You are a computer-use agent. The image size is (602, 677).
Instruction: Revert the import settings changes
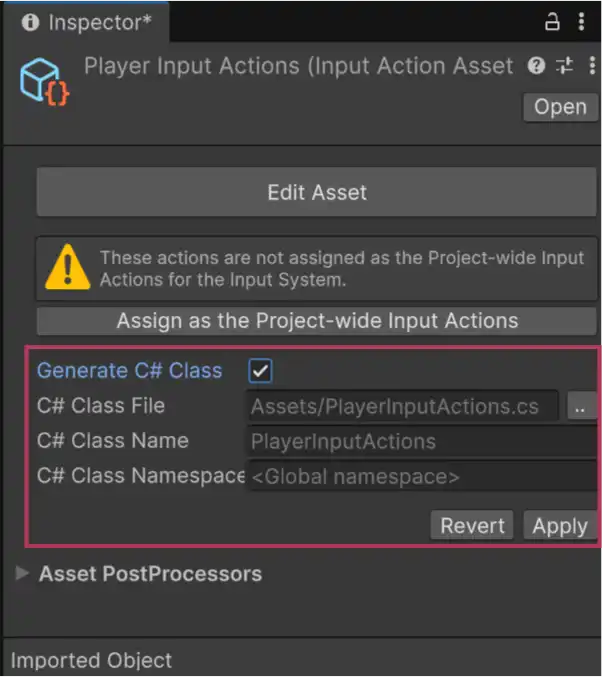pyautogui.click(x=472, y=526)
